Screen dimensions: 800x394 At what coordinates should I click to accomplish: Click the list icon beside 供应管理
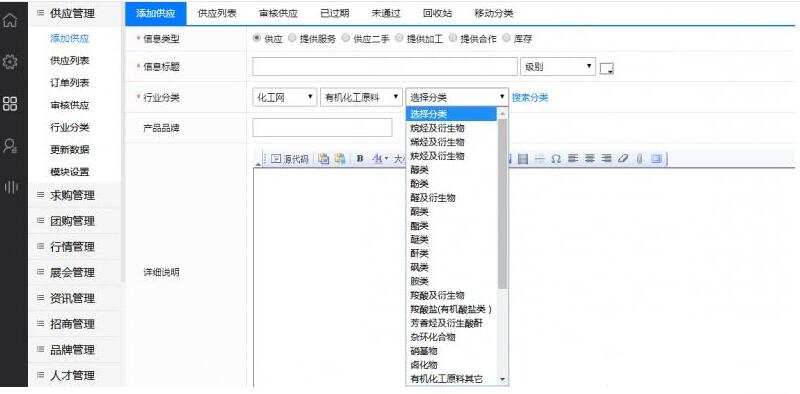pyautogui.click(x=40, y=13)
